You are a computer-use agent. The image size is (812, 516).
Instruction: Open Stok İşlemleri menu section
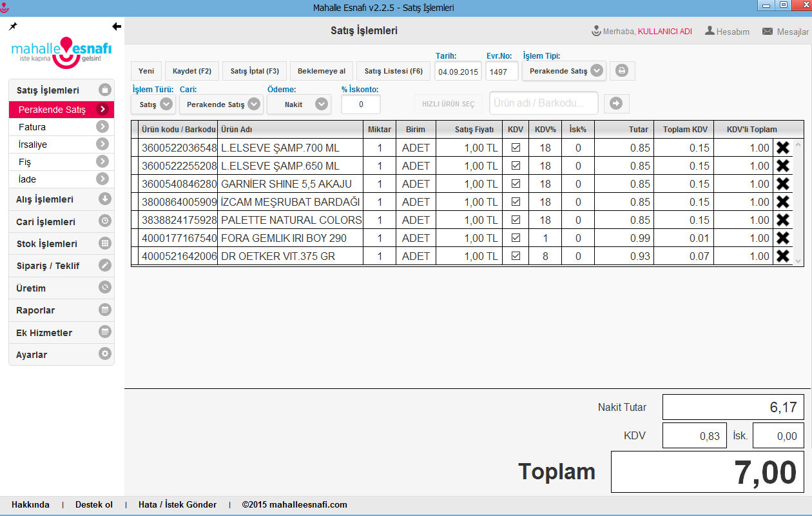61,244
